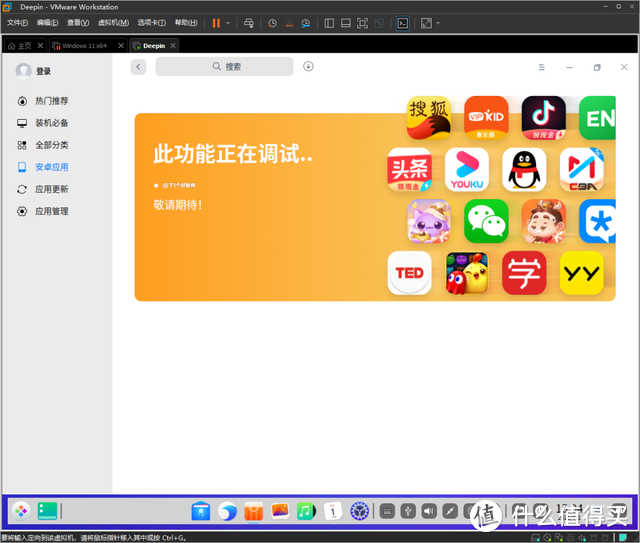Click the VIPKID app icon
Screen dimensions: 640x543
pos(486,118)
